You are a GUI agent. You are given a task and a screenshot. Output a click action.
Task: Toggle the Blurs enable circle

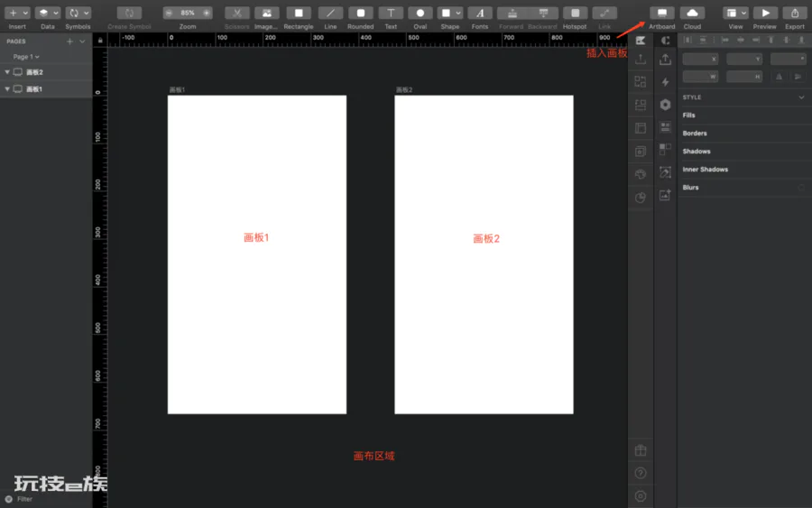tap(801, 188)
